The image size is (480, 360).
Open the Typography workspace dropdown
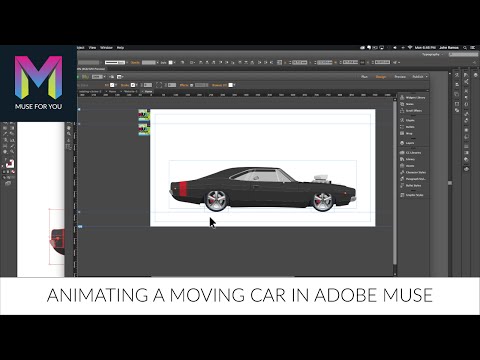[433, 54]
